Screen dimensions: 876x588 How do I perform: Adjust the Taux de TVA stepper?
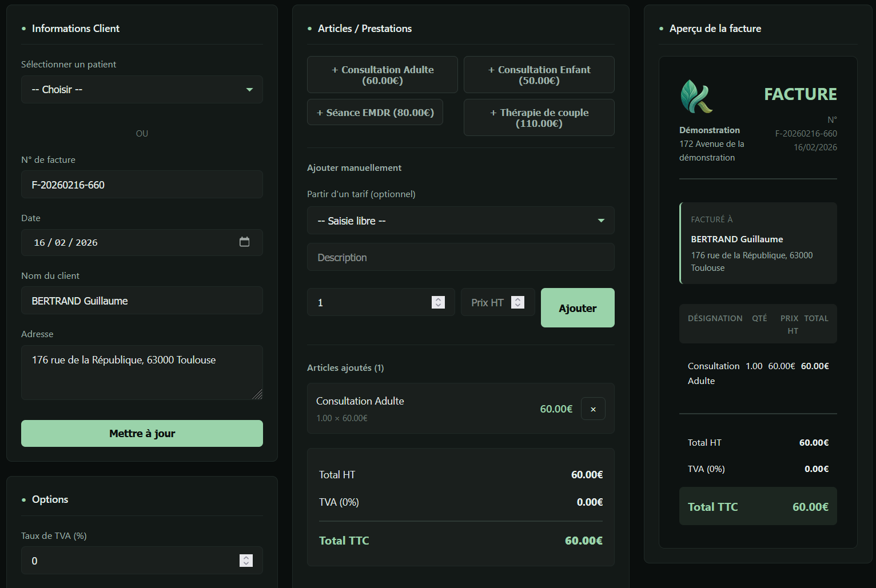[246, 561]
